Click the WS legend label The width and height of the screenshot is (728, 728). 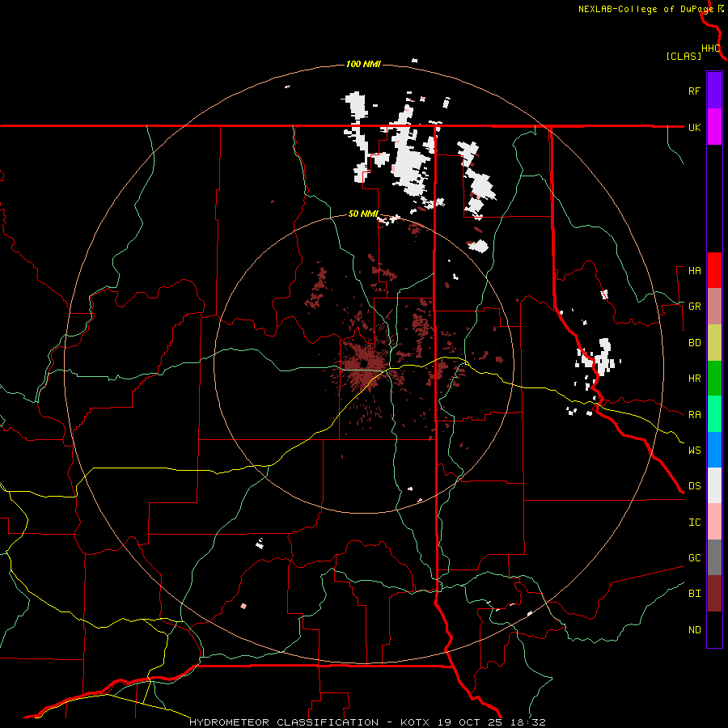[x=694, y=450]
